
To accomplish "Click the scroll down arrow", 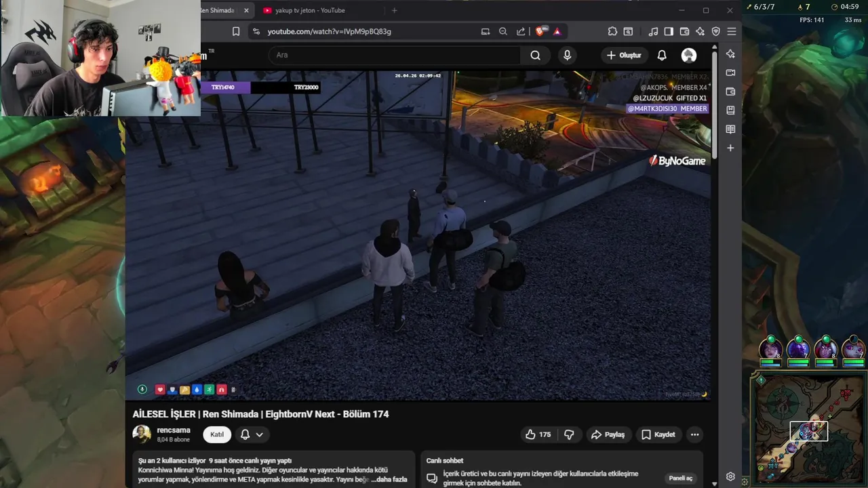I will pos(714,484).
